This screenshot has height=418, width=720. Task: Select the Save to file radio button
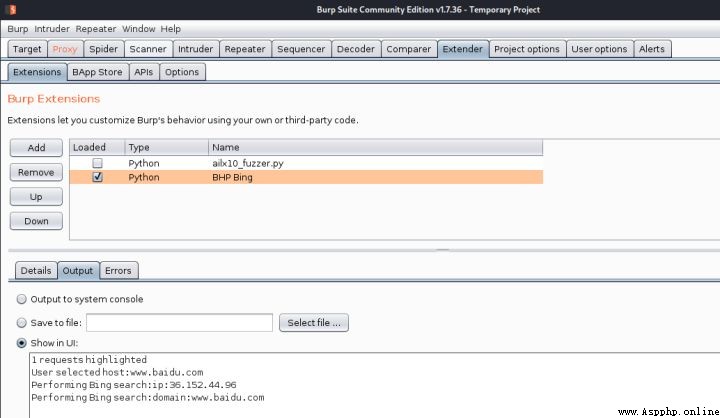[22, 322]
